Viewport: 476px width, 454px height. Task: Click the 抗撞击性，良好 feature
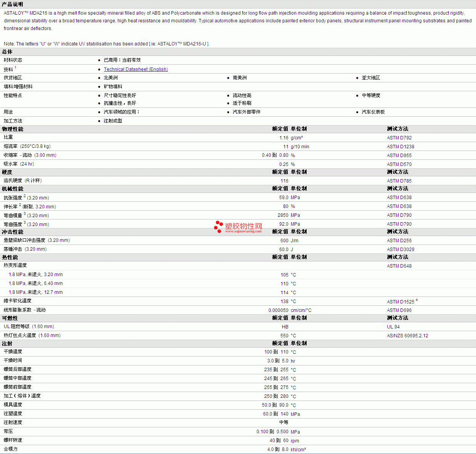tap(120, 103)
